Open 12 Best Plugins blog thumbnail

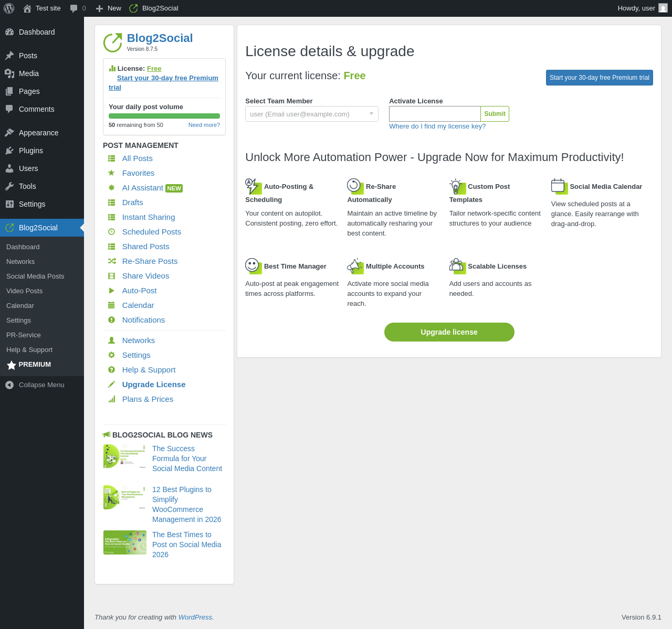click(125, 497)
